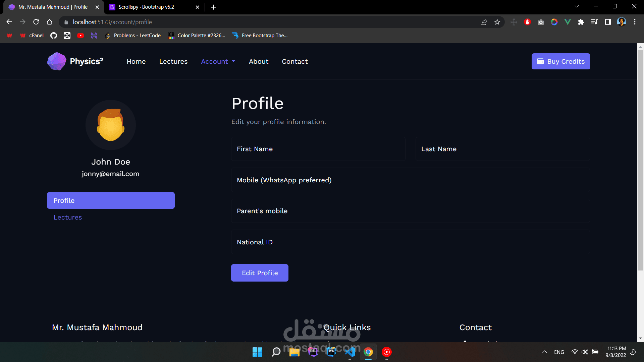
Task: Open the tab search chevron
Action: point(577,6)
